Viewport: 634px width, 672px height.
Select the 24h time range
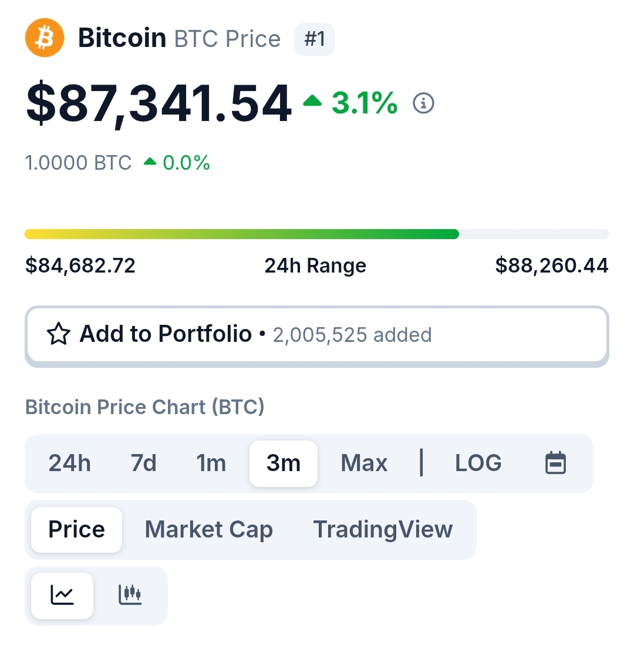[69, 463]
